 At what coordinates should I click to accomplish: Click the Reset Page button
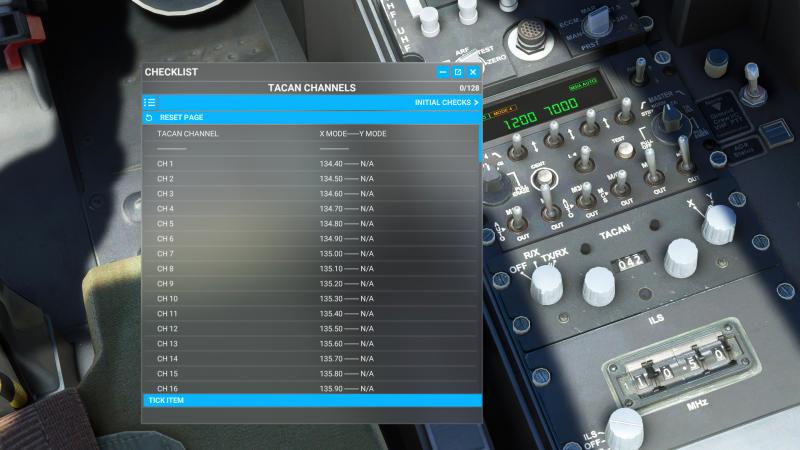click(312, 117)
